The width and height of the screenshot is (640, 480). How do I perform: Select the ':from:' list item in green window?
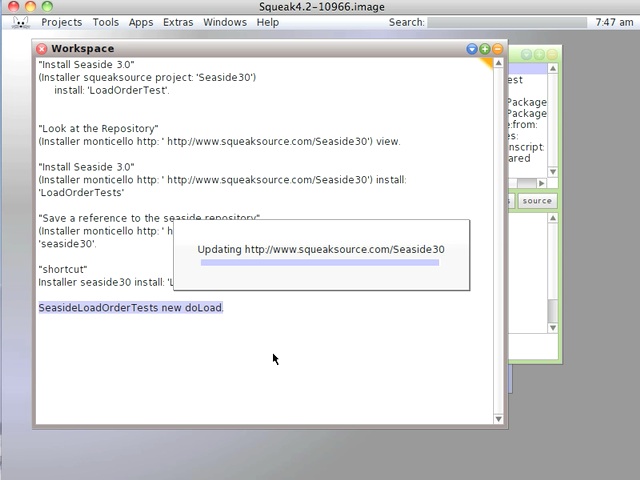coord(523,124)
